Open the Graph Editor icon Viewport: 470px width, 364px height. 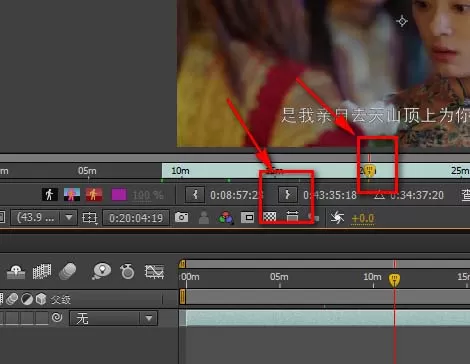pos(154,272)
